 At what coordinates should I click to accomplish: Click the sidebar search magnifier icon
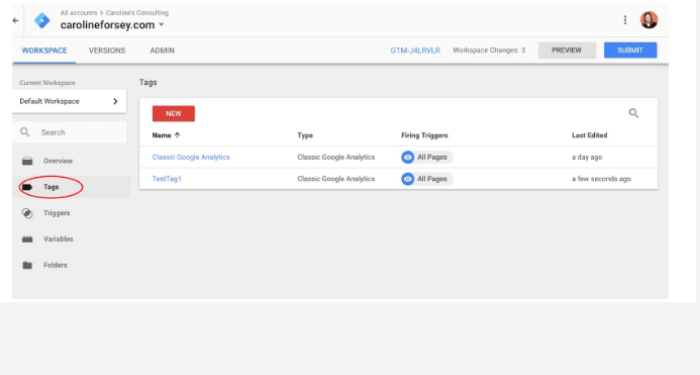tap(25, 132)
